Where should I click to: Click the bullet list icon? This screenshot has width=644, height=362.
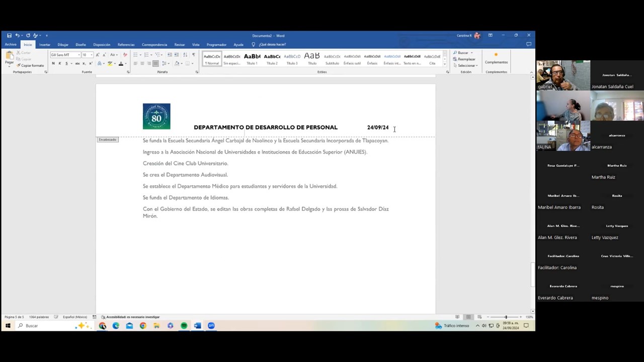click(136, 55)
